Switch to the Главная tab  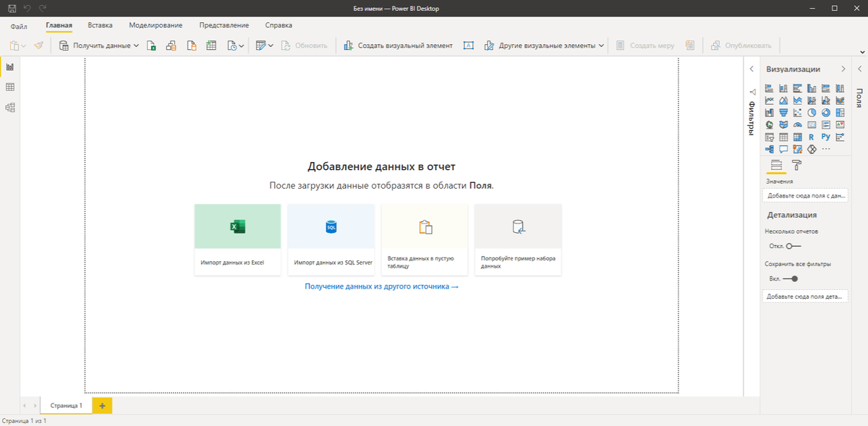coord(59,25)
